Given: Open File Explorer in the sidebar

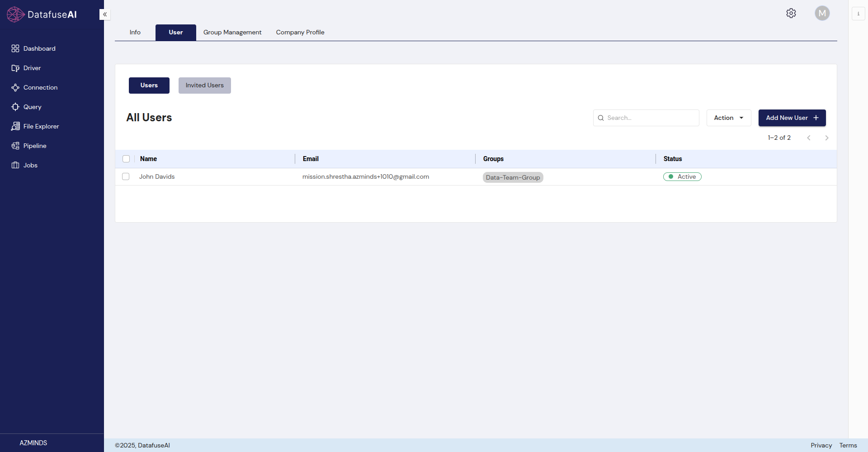Looking at the screenshot, I should point(41,126).
